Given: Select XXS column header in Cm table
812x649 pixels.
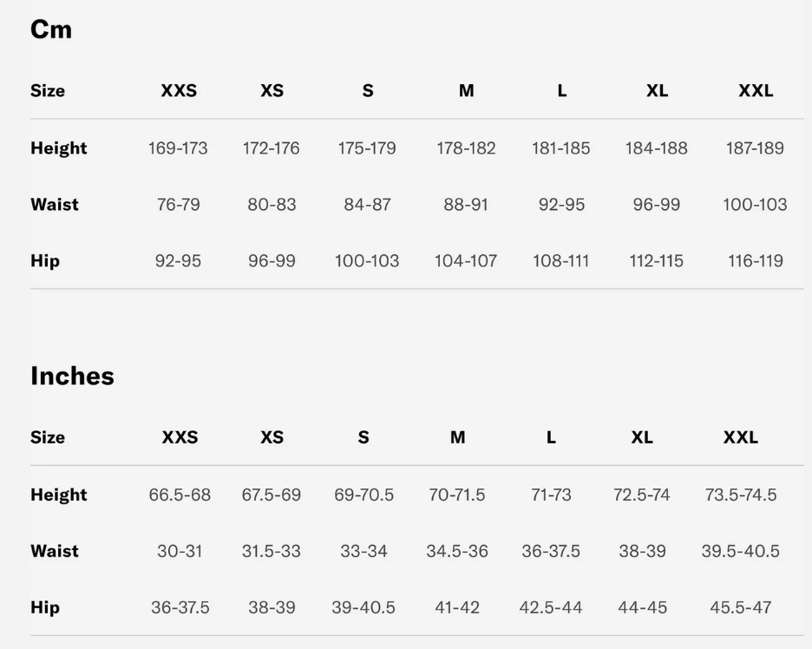Looking at the screenshot, I should tap(179, 91).
